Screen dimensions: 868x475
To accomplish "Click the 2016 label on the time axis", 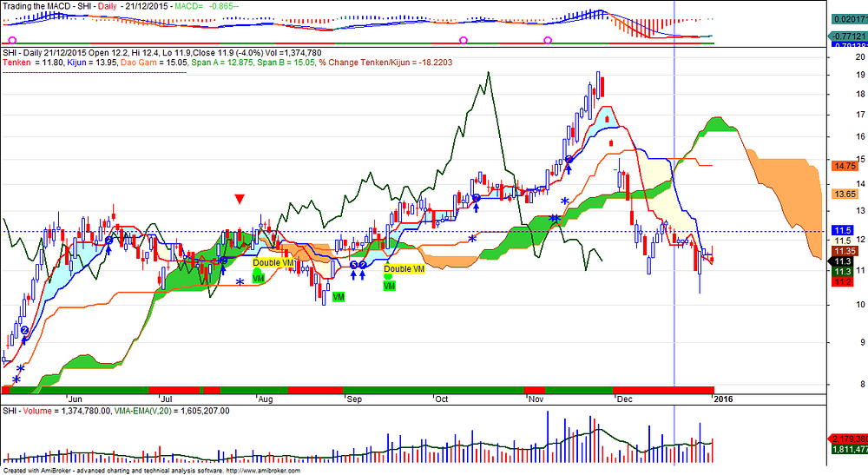I will coord(724,399).
